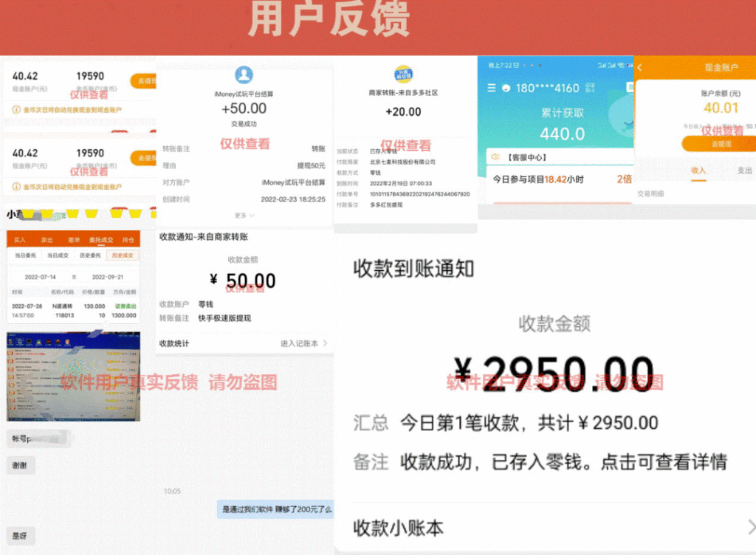Screen dimensions: 756x555
Task: Click the 1300.000 amount in trade row
Action: pos(124,316)
